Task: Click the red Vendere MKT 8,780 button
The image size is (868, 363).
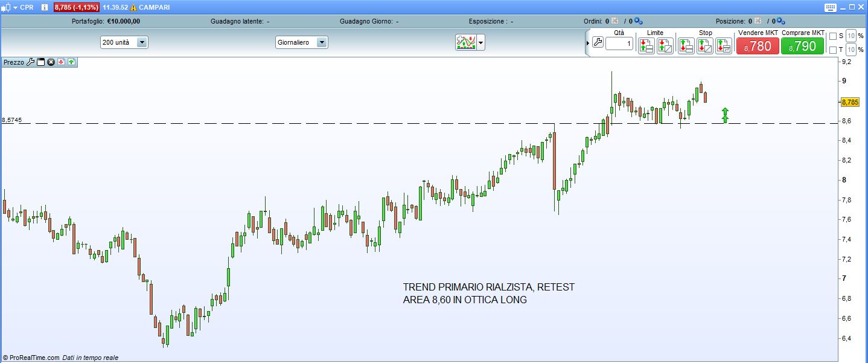Action: tap(758, 46)
